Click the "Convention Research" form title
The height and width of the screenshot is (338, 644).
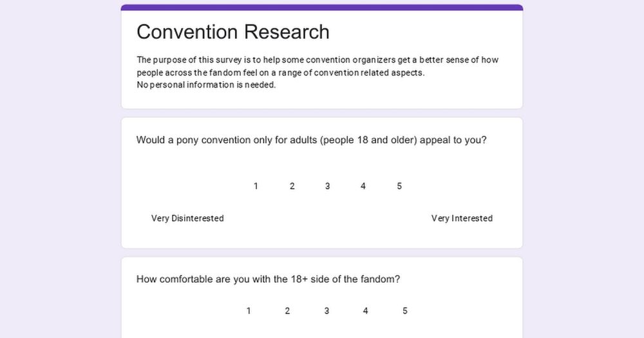233,32
